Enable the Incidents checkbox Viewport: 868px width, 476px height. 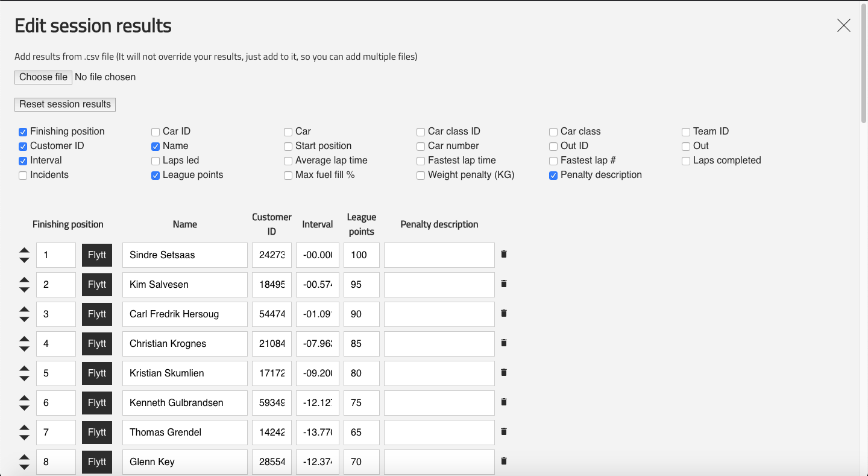[23, 175]
